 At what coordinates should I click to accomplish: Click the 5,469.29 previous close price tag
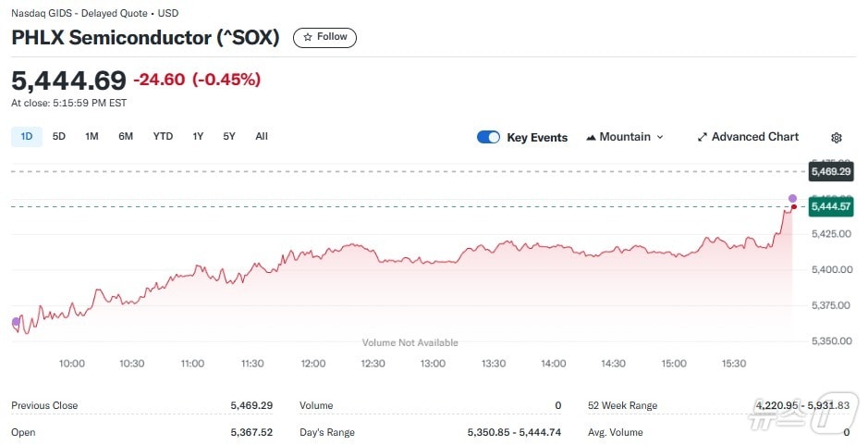tap(830, 172)
